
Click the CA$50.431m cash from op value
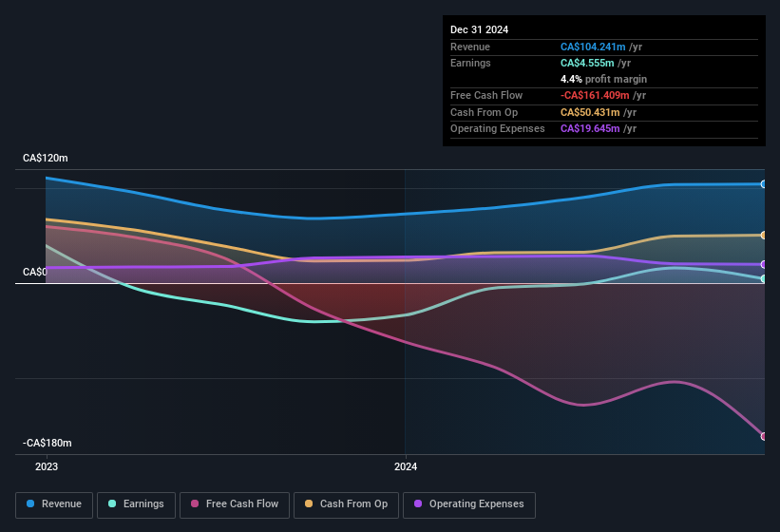pyautogui.click(x=590, y=112)
